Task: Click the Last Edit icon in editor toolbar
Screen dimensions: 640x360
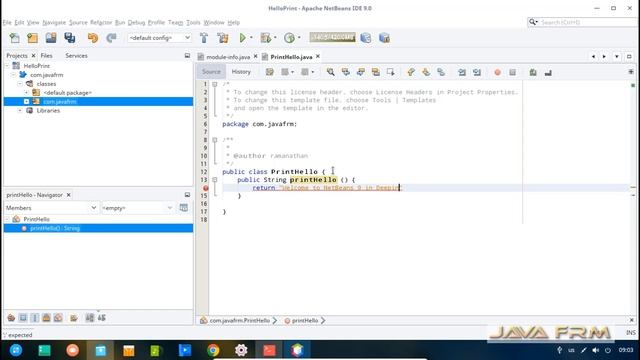Action: (270, 72)
